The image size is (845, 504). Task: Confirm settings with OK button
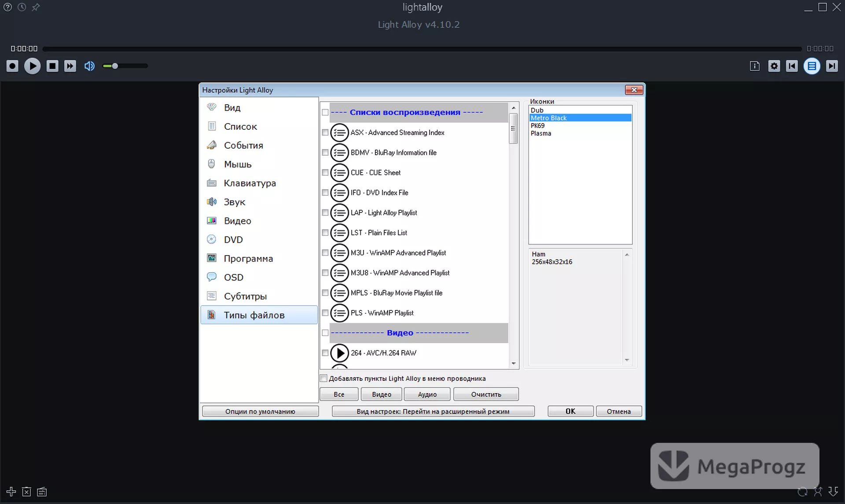coord(570,412)
